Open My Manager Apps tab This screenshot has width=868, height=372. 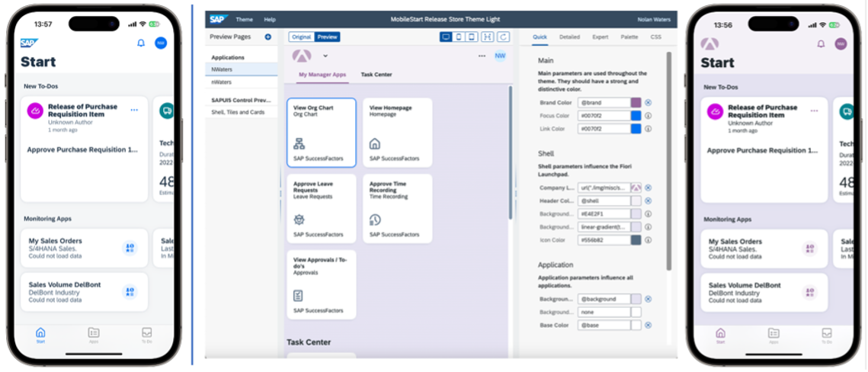(x=322, y=74)
